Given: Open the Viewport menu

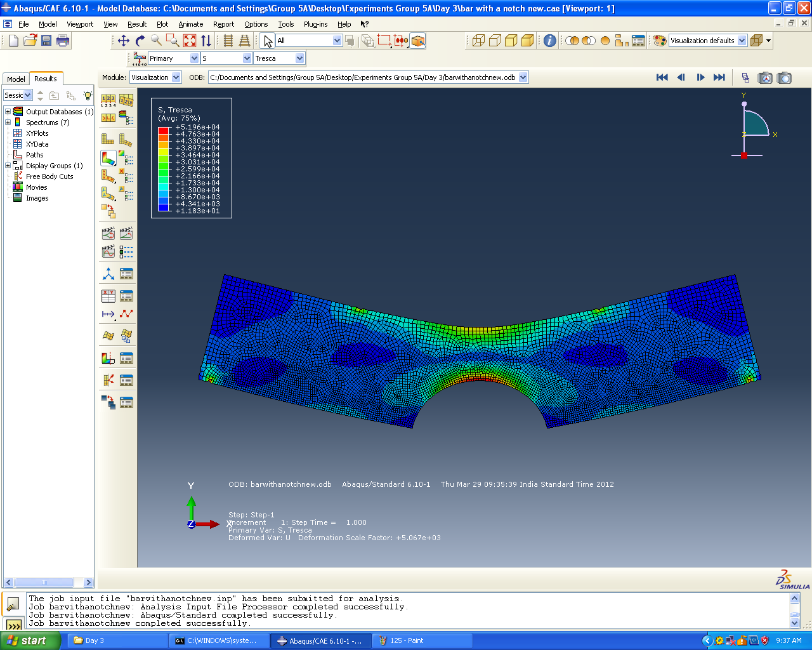Looking at the screenshot, I should pyautogui.click(x=80, y=24).
